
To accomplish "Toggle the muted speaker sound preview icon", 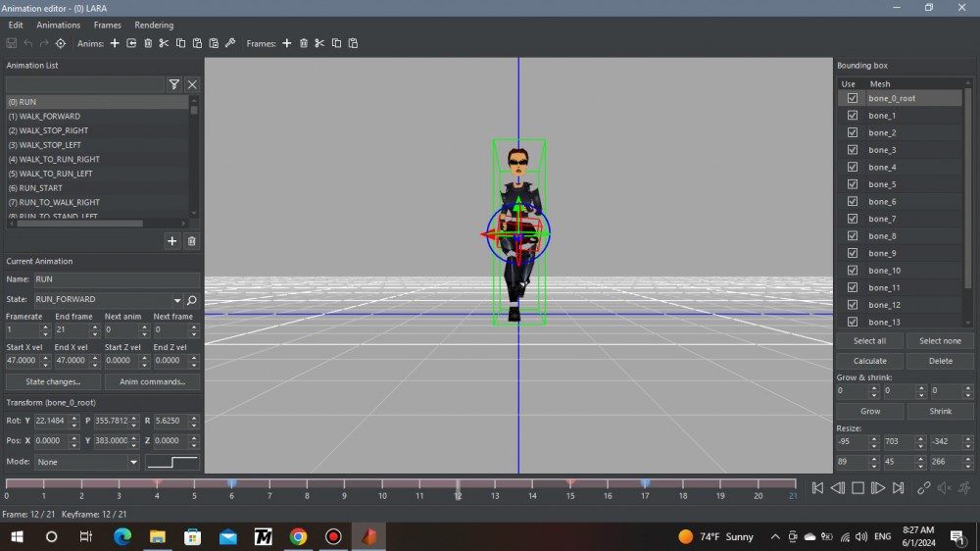I will pos(945,488).
